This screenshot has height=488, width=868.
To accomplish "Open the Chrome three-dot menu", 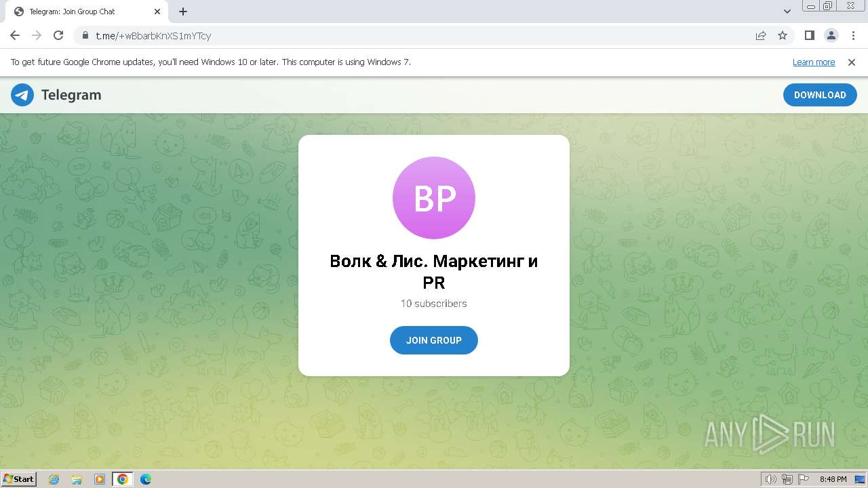I will coord(853,35).
